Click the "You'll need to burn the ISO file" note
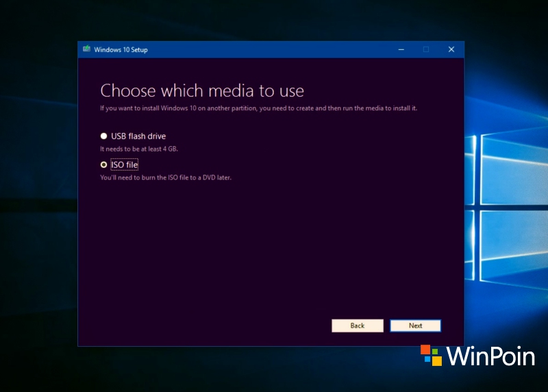 click(x=166, y=177)
